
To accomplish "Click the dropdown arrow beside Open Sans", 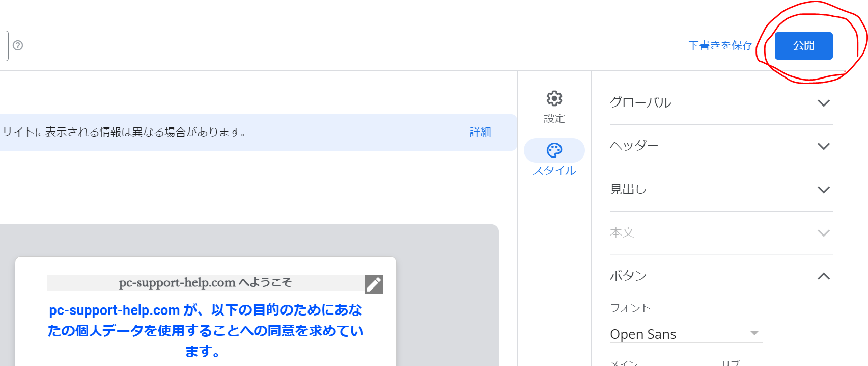I will click(x=754, y=333).
